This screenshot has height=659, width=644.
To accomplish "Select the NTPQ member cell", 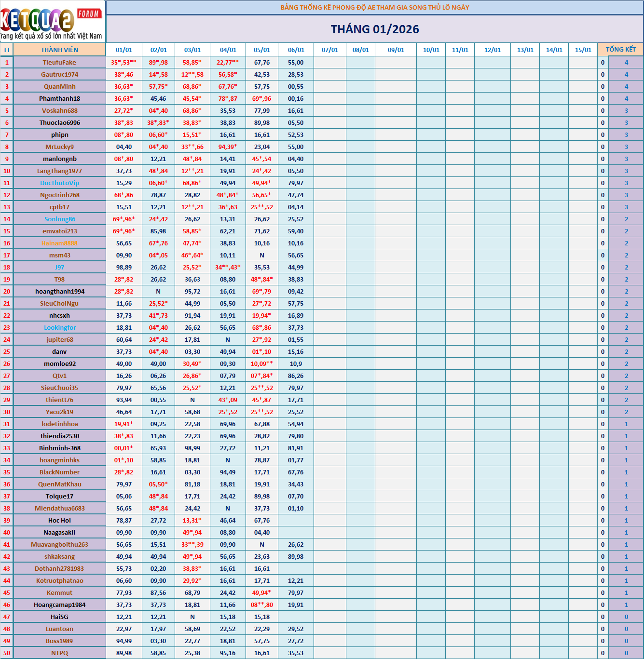I will 59,653.
